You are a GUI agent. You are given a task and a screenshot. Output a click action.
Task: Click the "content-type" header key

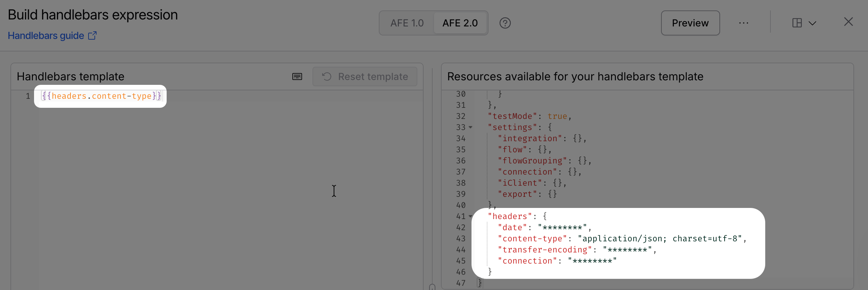pyautogui.click(x=533, y=239)
